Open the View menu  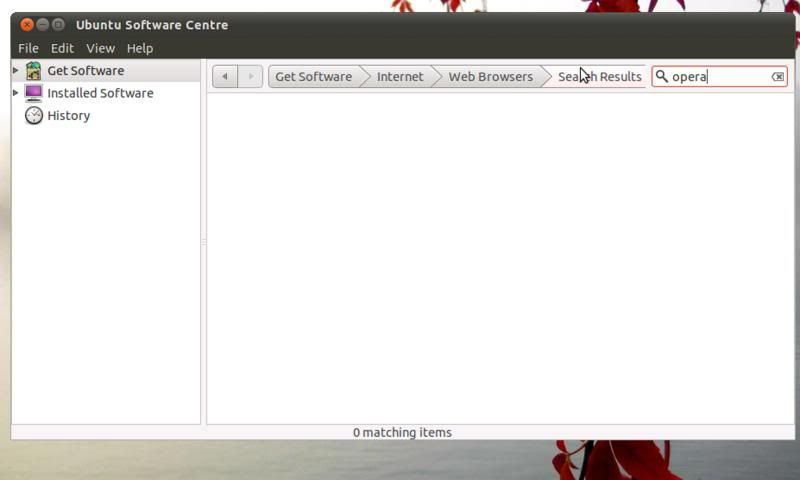point(100,48)
